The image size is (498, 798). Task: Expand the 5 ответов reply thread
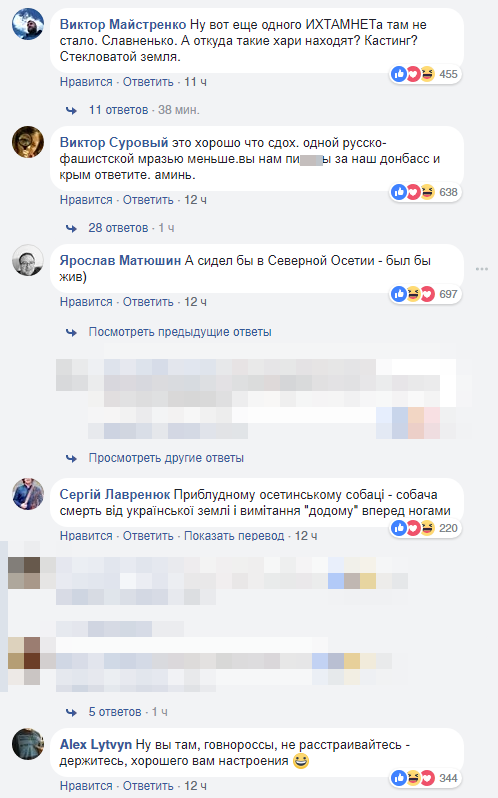(115, 712)
